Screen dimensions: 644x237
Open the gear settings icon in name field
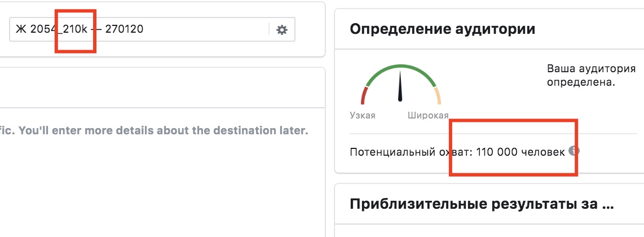coord(282,29)
